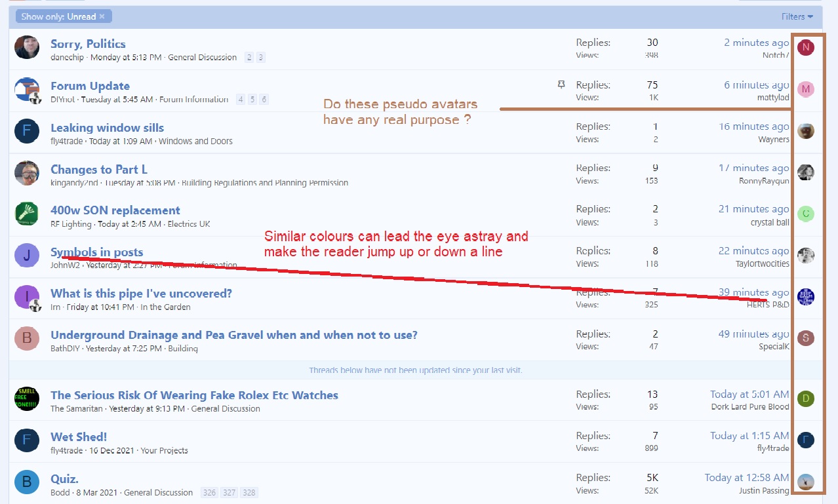
Task: Click the purple J avatar for JohnW2
Action: point(27,256)
